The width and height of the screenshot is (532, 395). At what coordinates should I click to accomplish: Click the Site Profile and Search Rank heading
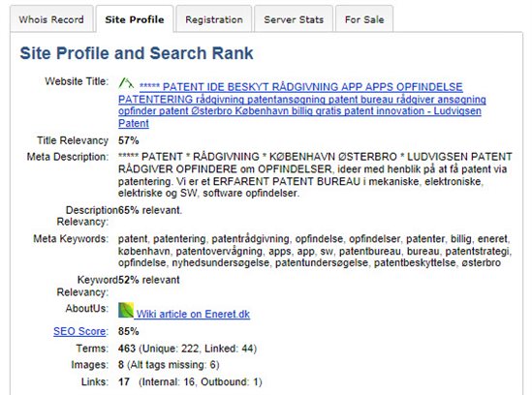coord(137,53)
